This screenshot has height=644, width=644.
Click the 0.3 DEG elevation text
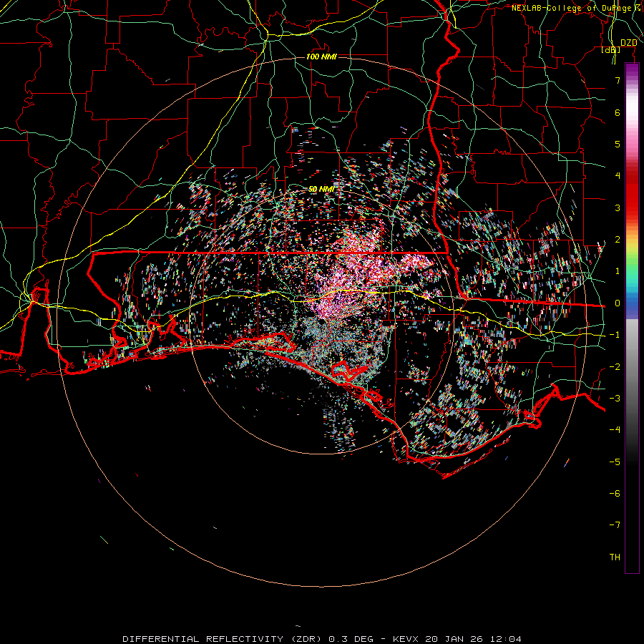pos(351,639)
